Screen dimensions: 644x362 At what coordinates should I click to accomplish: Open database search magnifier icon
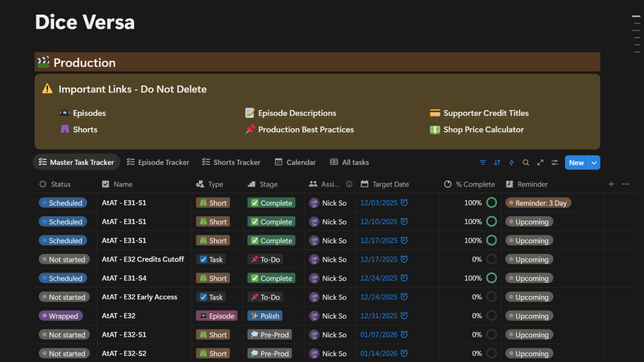tap(526, 162)
